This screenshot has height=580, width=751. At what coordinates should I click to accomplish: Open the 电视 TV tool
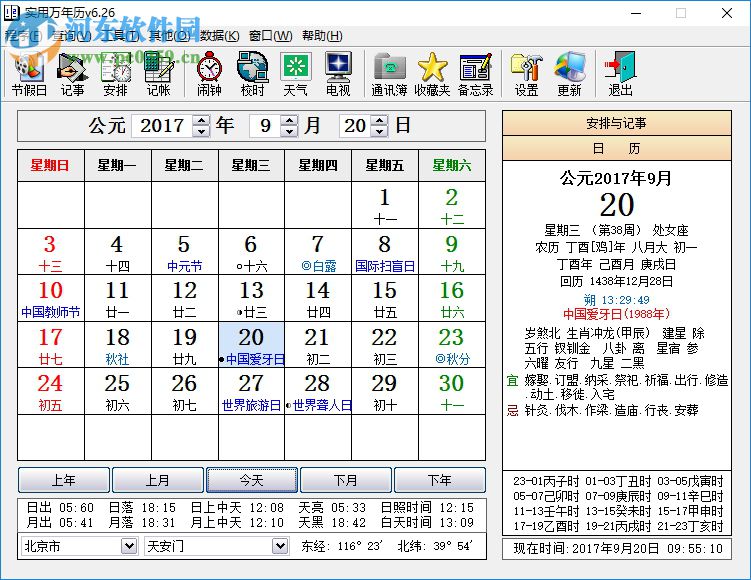point(338,74)
